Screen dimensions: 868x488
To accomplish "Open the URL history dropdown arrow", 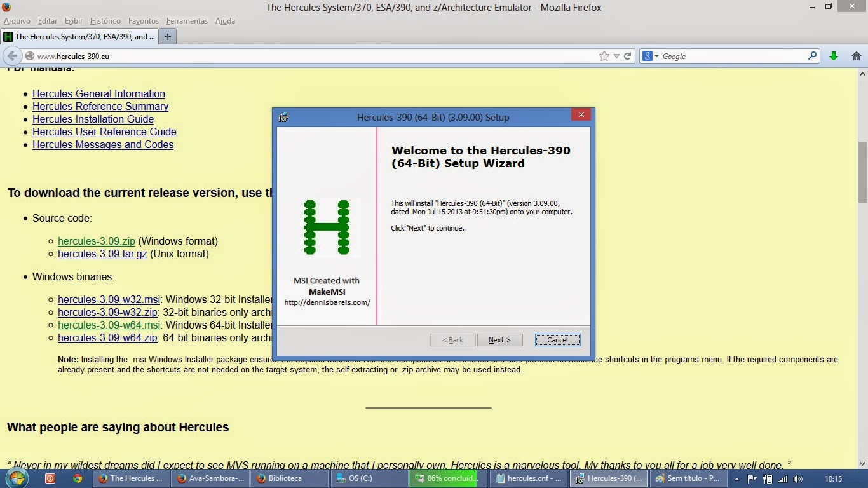I will (x=616, y=57).
